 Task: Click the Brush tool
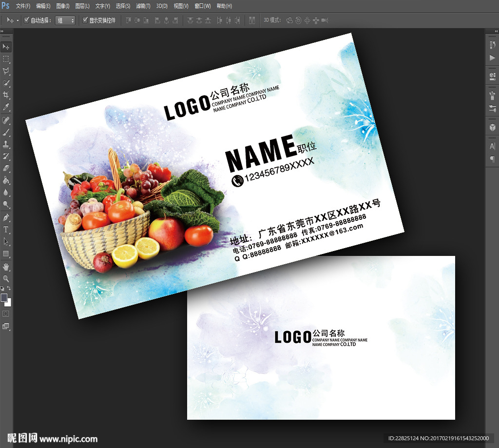pyautogui.click(x=6, y=132)
